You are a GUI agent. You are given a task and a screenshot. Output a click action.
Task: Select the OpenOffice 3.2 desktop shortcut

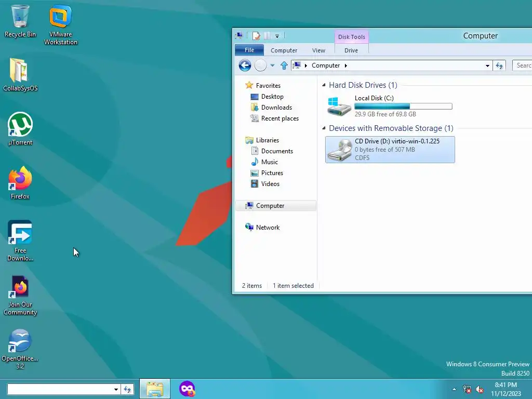(x=20, y=349)
